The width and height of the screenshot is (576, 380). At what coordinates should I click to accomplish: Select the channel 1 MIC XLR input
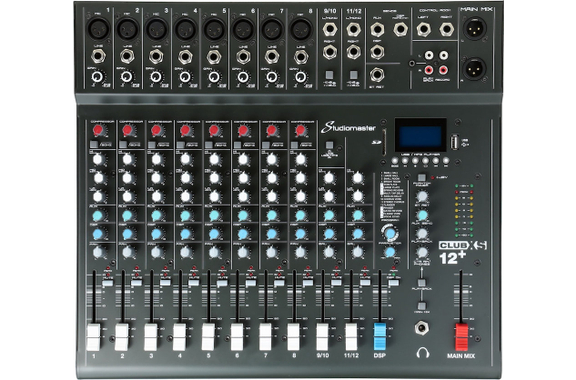coord(98,28)
